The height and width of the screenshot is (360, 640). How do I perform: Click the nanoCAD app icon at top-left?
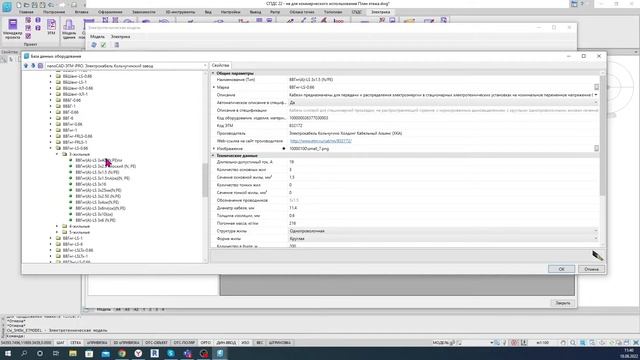[7, 6]
